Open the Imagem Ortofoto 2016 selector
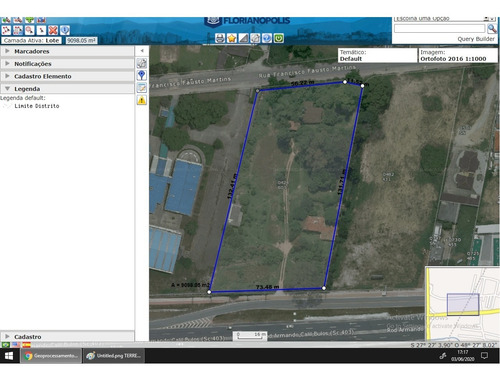 [x=458, y=55]
